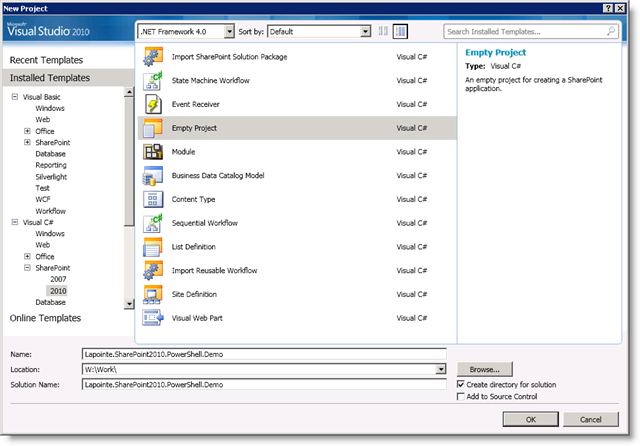Click the template tree scrollbar thumb
This screenshot has width=640, height=446.
129,161
